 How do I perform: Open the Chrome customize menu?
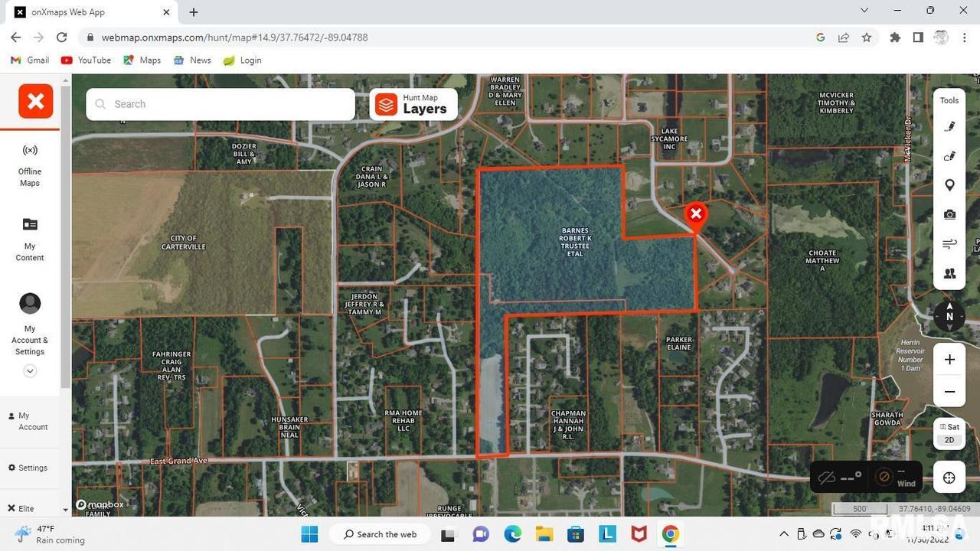point(964,37)
